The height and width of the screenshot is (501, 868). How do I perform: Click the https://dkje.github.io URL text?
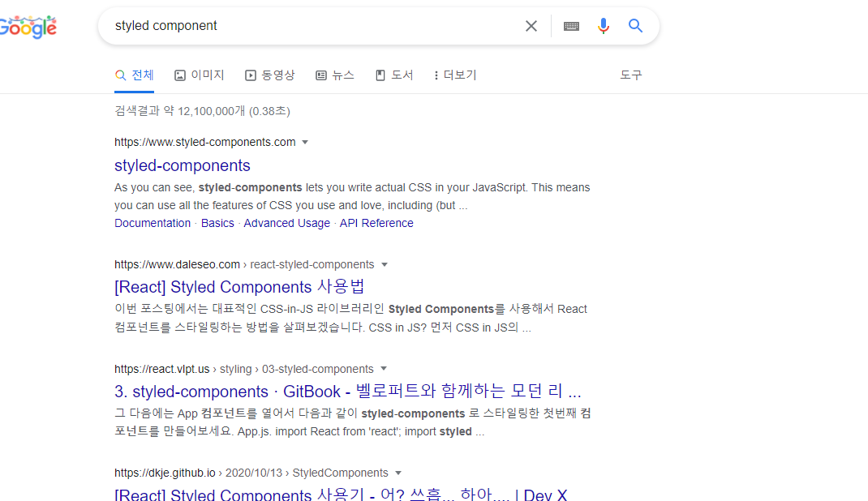click(x=165, y=473)
